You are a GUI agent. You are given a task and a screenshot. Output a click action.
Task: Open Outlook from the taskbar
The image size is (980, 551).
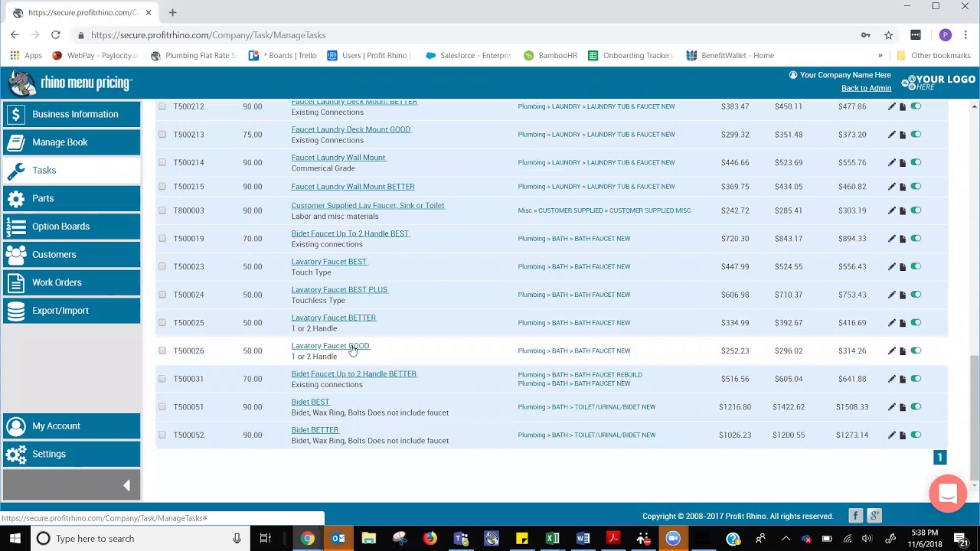pyautogui.click(x=338, y=539)
